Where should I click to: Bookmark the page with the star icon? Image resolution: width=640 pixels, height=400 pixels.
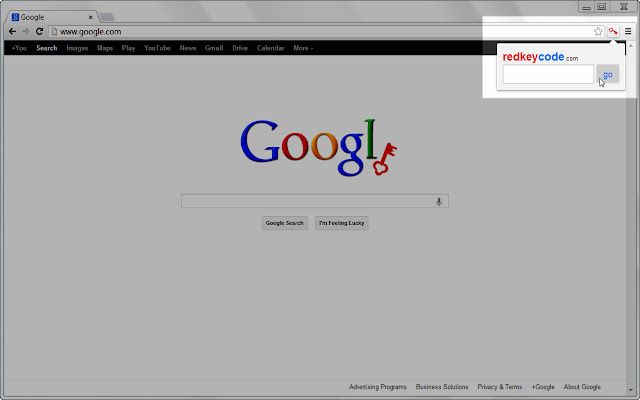[598, 31]
